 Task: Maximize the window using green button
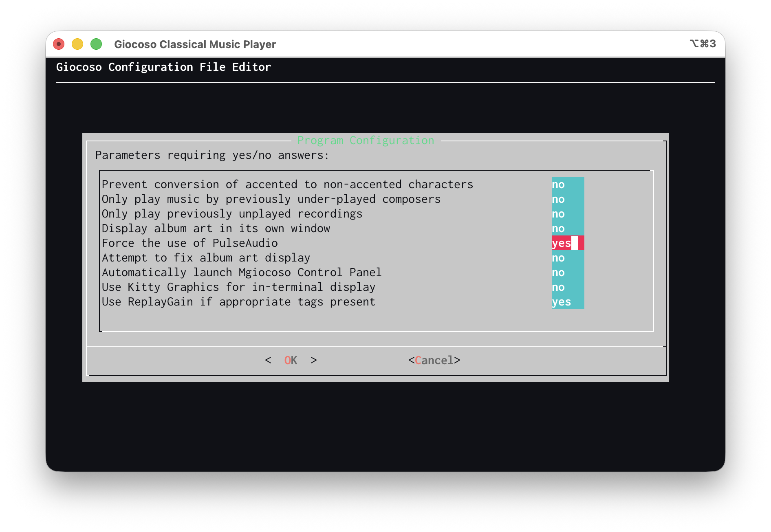(96, 44)
